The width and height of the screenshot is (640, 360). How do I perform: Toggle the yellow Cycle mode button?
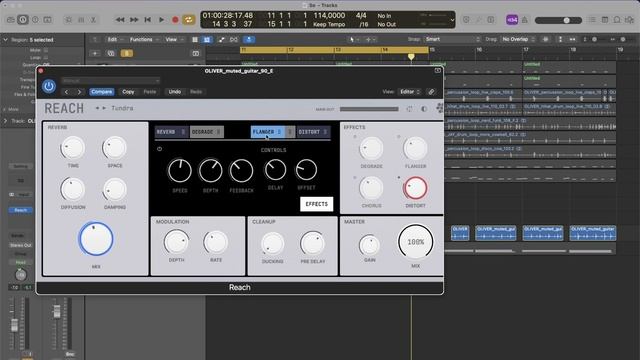[189, 20]
